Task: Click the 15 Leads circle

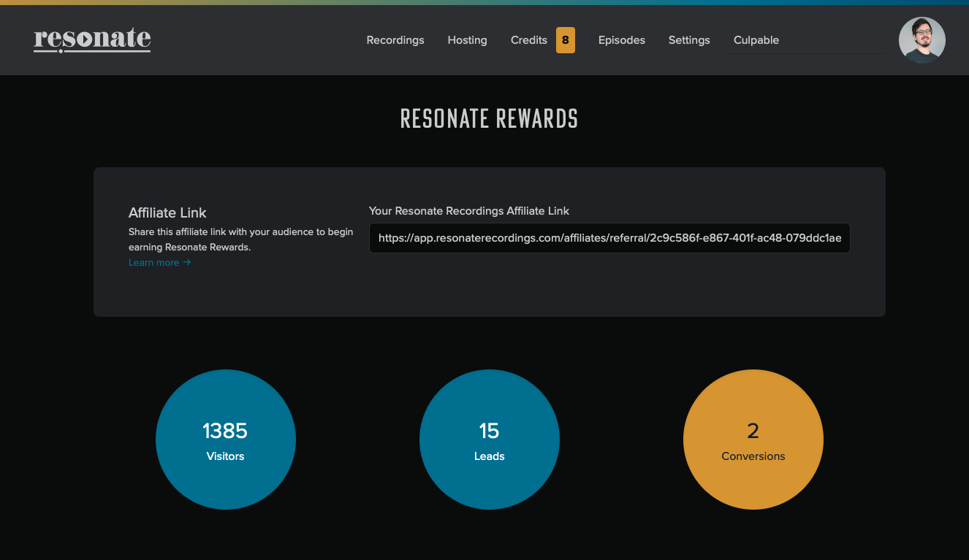Action: click(x=490, y=440)
